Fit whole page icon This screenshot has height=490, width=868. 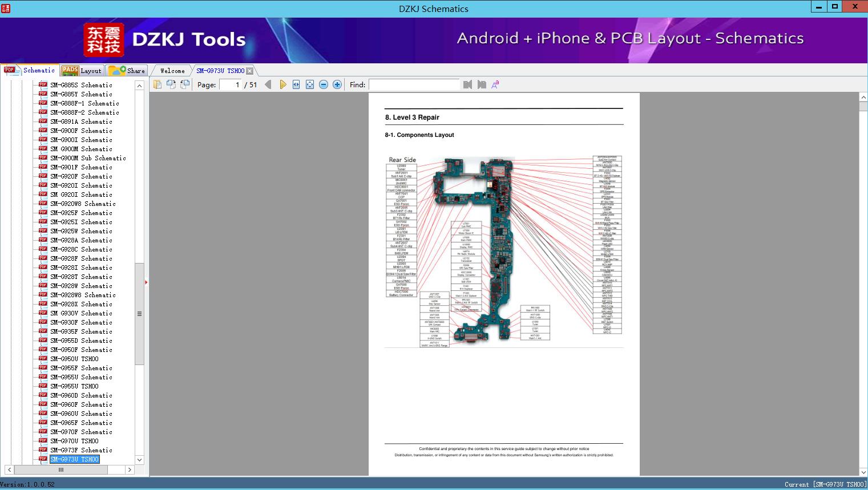coord(310,84)
